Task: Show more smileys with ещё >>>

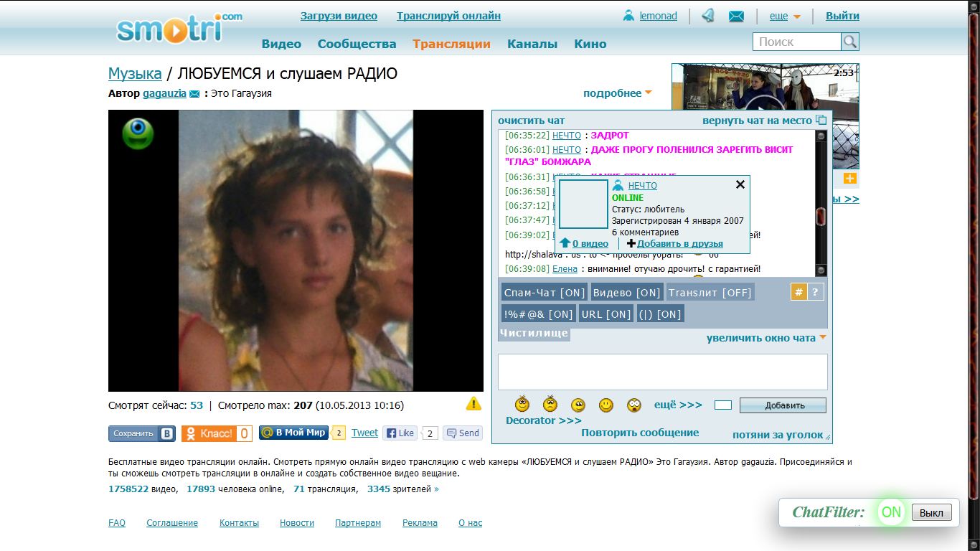Action: [x=678, y=405]
